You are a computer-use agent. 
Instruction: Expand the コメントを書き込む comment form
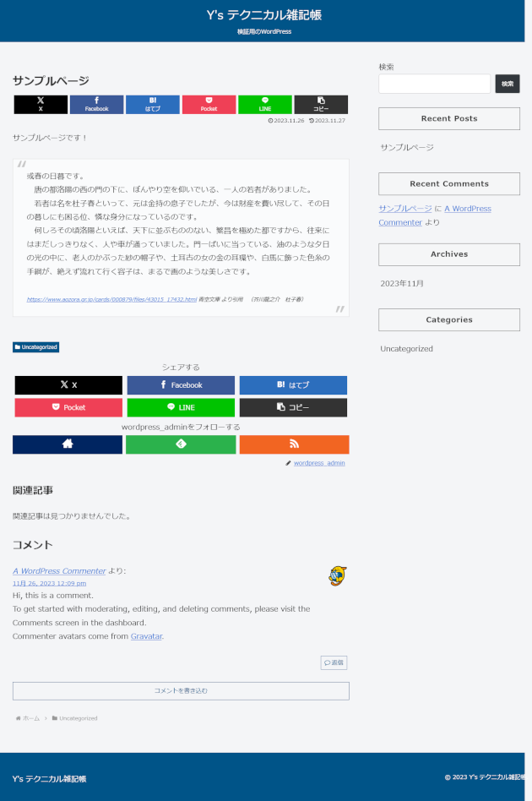tap(181, 691)
